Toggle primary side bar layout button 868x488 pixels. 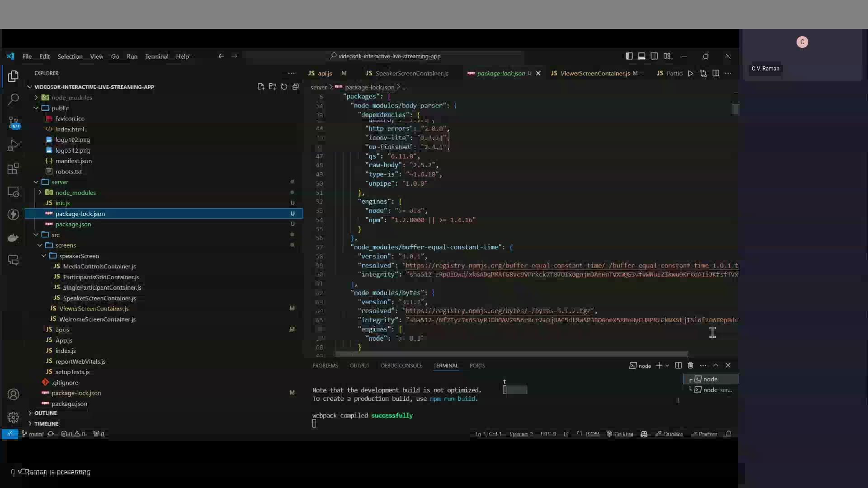629,56
